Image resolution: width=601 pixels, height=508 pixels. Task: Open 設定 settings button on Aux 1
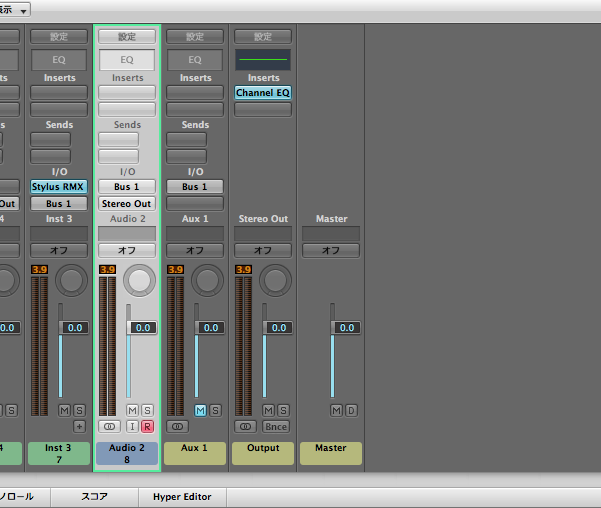tap(195, 36)
